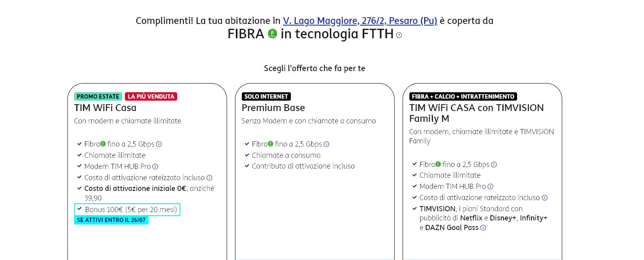644x260 pixels.
Task: Click the LA PIÙ VENDUTA badge
Action: click(x=151, y=97)
